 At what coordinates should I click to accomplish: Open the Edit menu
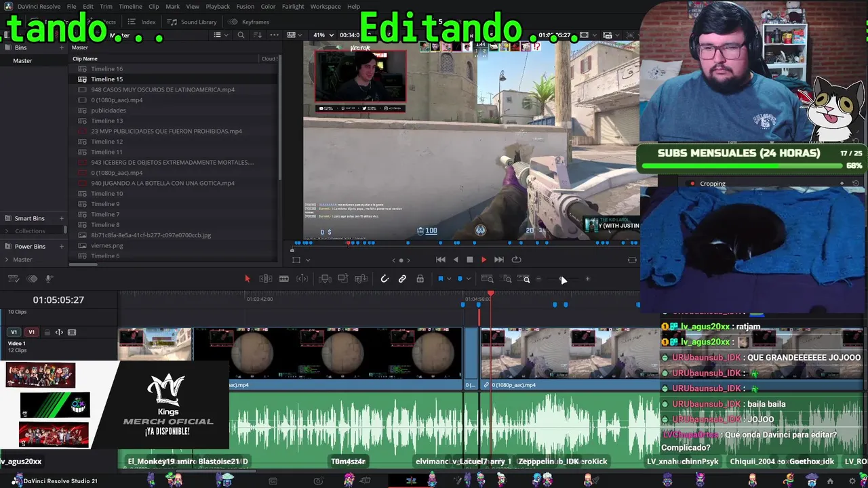coord(88,6)
